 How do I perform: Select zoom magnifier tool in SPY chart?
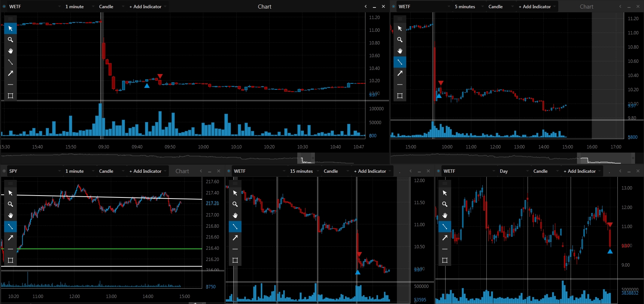10,204
